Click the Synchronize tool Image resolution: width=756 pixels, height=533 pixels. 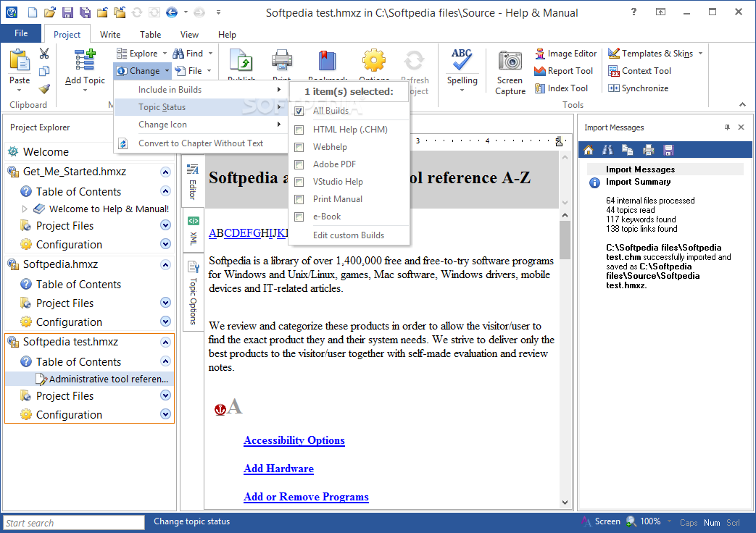point(639,88)
